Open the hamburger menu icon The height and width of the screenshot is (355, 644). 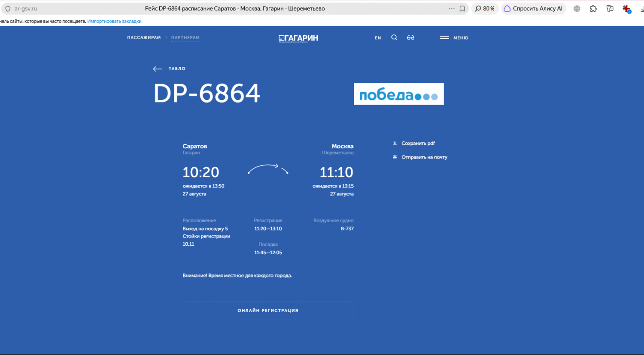pos(444,38)
